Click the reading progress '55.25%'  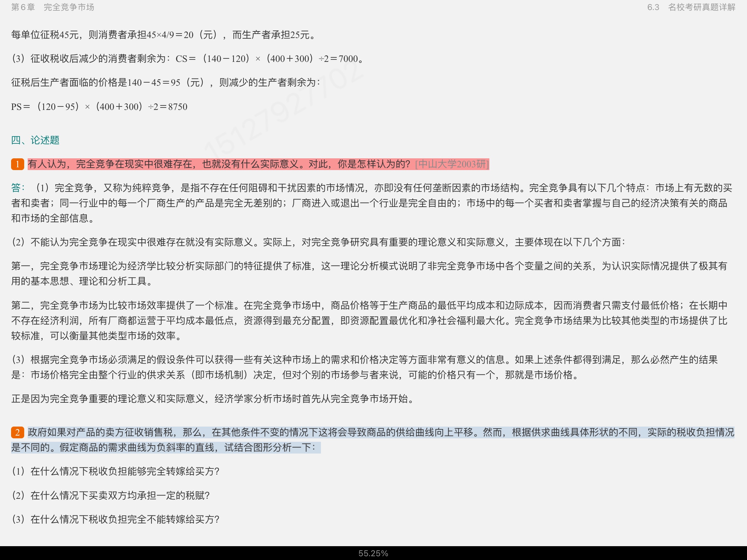[373, 553]
